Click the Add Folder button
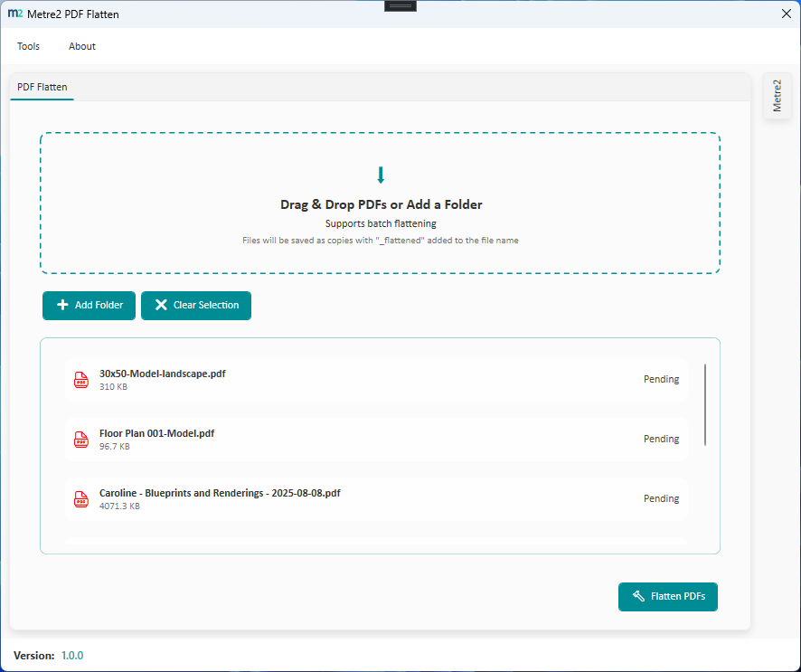801x672 pixels. 89,306
